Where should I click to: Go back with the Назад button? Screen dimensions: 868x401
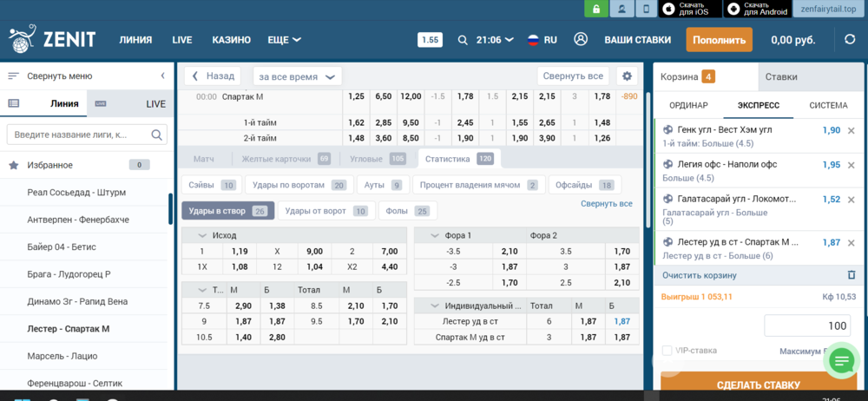(213, 76)
